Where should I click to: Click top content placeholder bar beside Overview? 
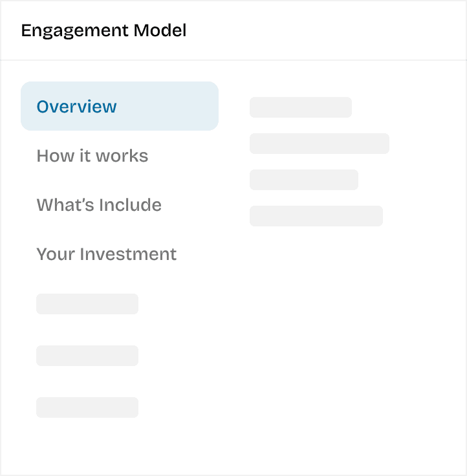coord(301,107)
